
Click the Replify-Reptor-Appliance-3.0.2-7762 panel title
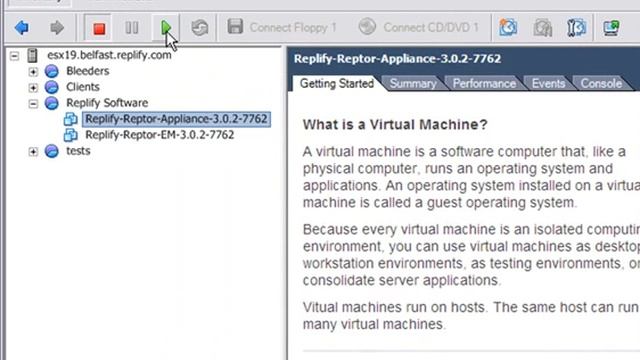click(398, 59)
